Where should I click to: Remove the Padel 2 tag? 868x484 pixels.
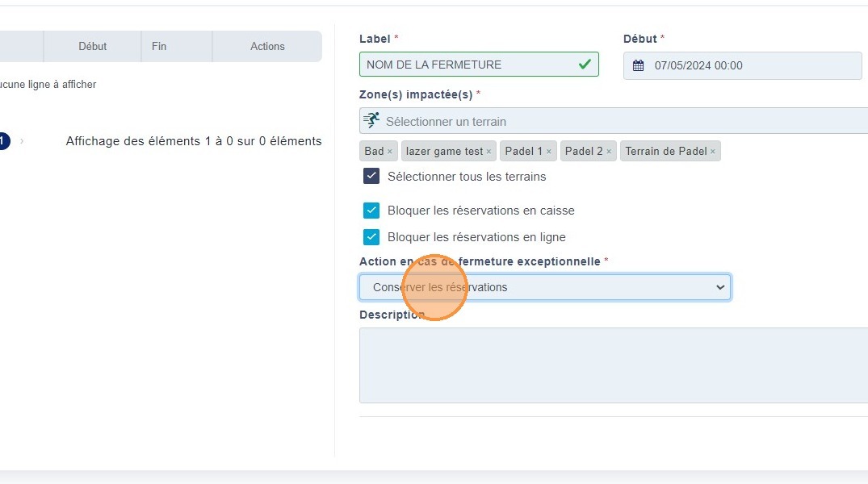[609, 152]
